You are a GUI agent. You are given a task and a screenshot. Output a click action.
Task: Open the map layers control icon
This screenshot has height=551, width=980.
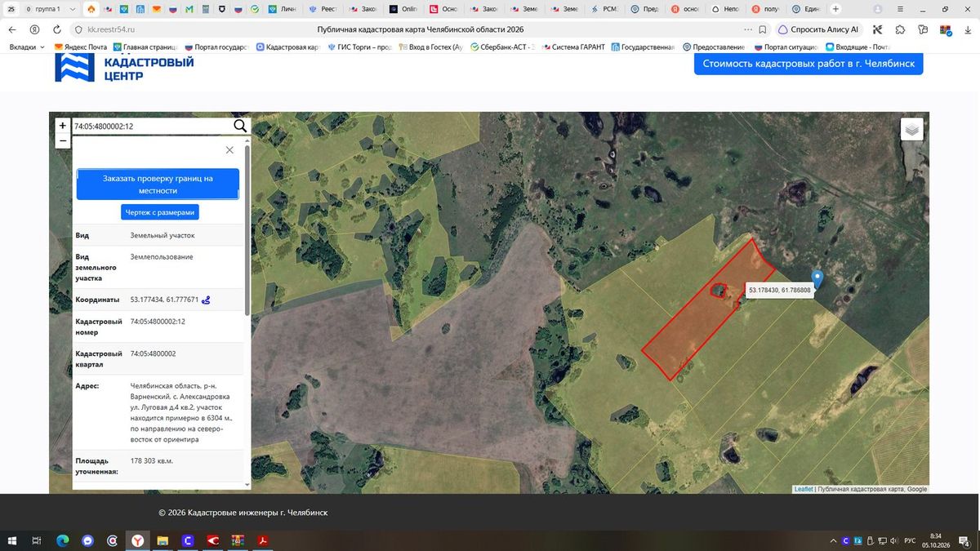click(x=912, y=130)
